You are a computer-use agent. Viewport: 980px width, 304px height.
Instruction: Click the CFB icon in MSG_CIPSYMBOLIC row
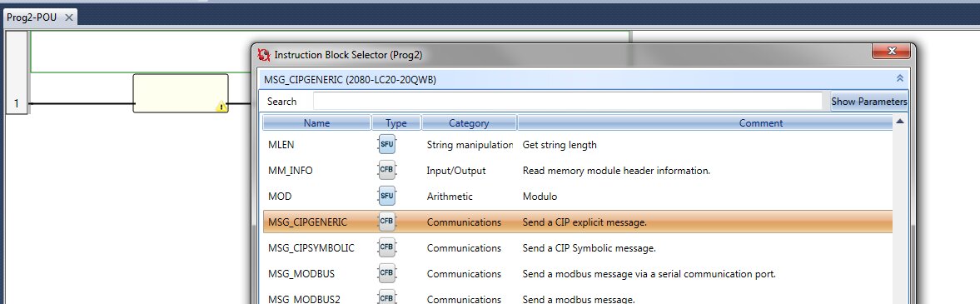(x=387, y=247)
